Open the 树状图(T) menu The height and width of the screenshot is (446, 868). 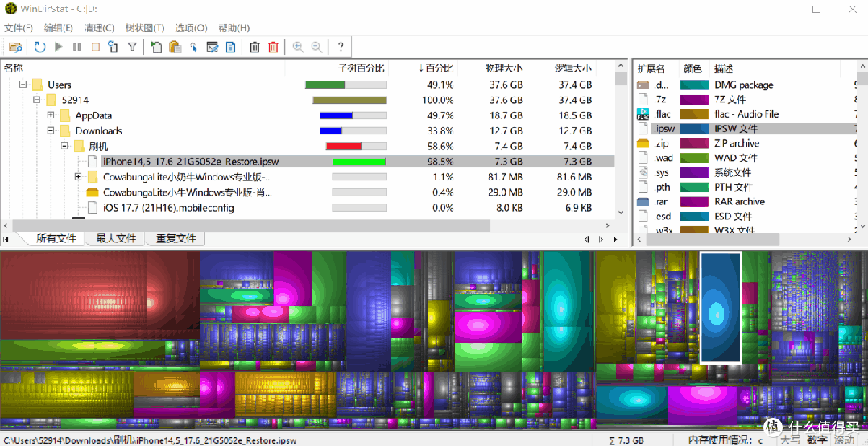click(145, 27)
